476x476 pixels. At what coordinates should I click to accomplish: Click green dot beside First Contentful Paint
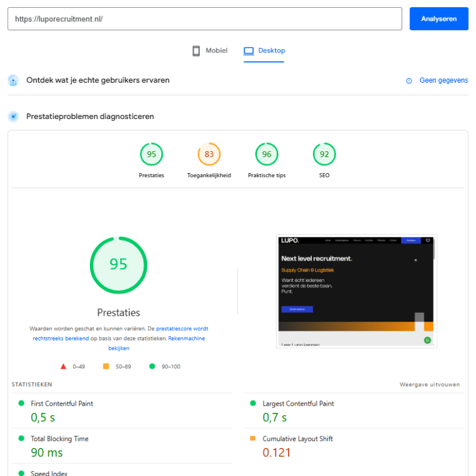coord(21,403)
